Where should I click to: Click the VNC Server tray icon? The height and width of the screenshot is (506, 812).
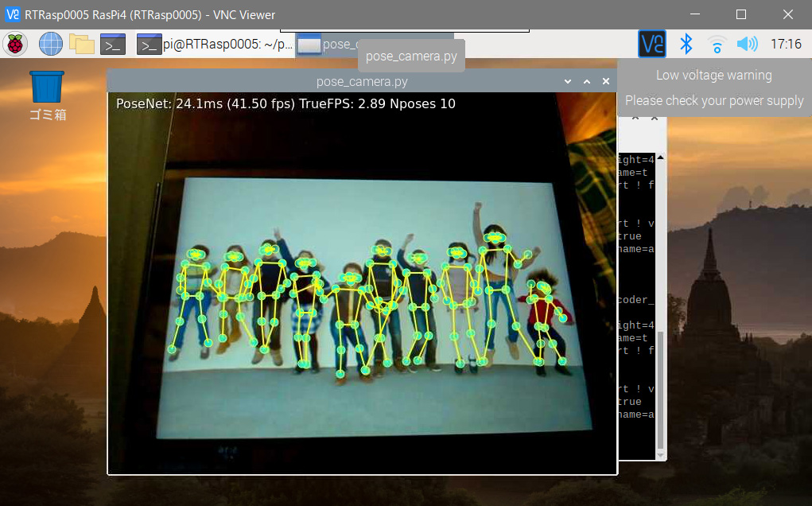(x=652, y=44)
